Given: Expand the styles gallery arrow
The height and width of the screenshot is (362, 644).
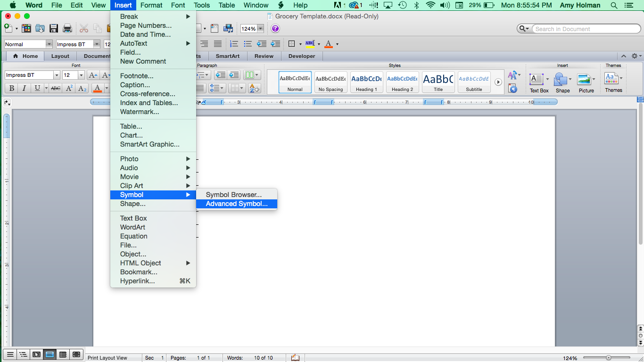Looking at the screenshot, I should pyautogui.click(x=498, y=82).
